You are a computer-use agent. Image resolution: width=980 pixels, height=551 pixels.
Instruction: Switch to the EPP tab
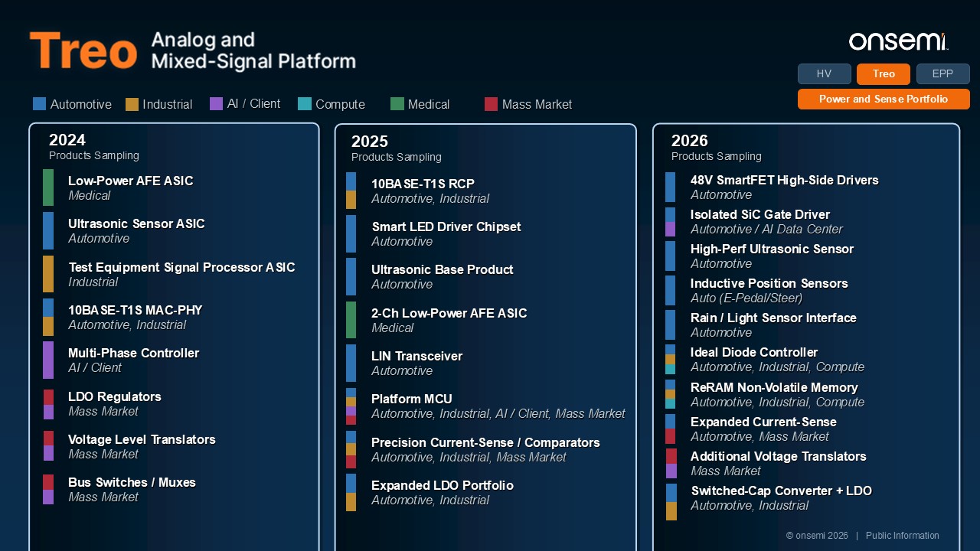coord(943,73)
